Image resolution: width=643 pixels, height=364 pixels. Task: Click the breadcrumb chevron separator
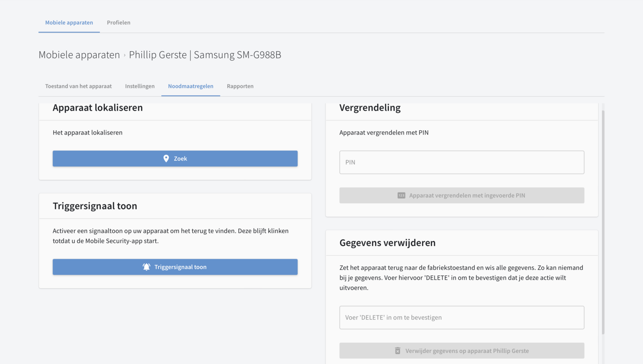point(125,55)
